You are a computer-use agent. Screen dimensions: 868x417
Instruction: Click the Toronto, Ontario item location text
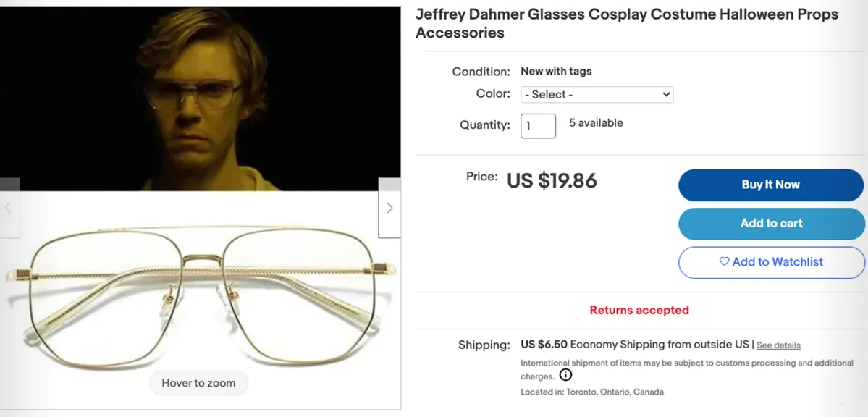point(591,392)
